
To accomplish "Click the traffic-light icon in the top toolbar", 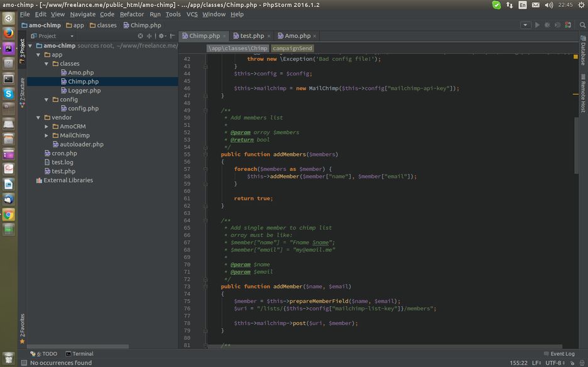I will (x=568, y=25).
